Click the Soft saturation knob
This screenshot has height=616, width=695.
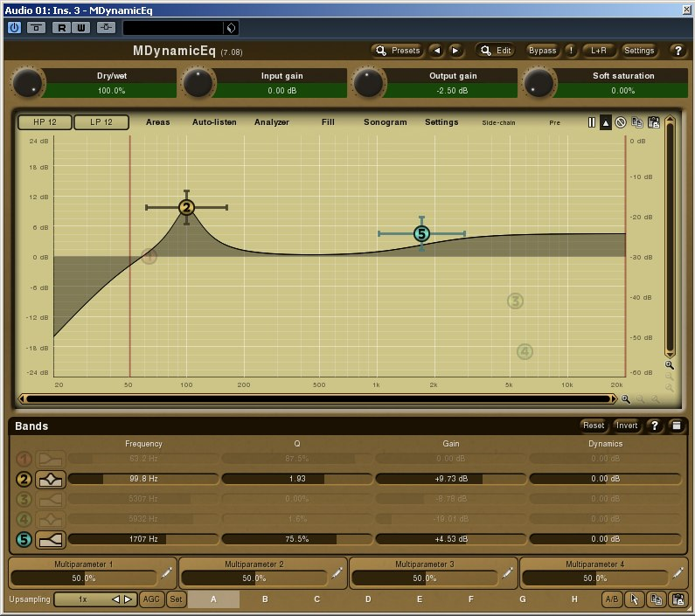tap(539, 83)
